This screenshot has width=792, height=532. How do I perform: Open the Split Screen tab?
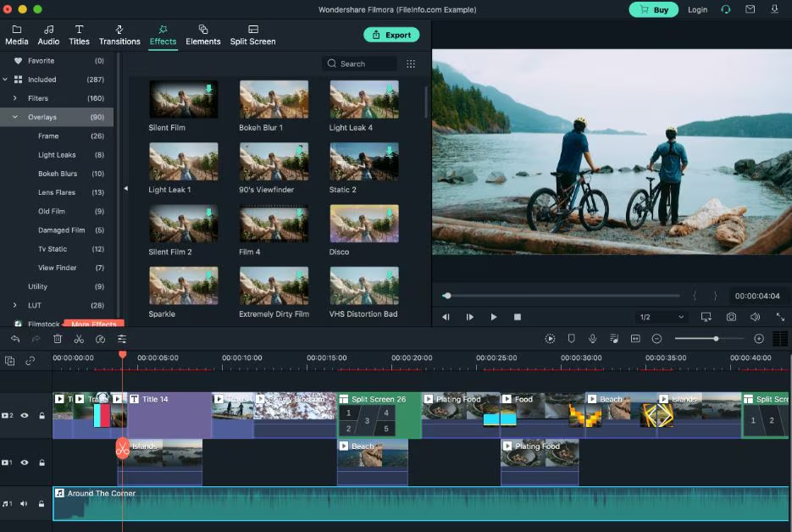252,35
